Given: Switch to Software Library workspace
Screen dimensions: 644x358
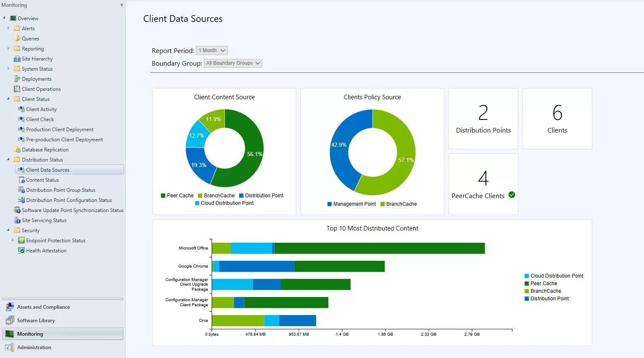Looking at the screenshot, I should click(63, 321).
